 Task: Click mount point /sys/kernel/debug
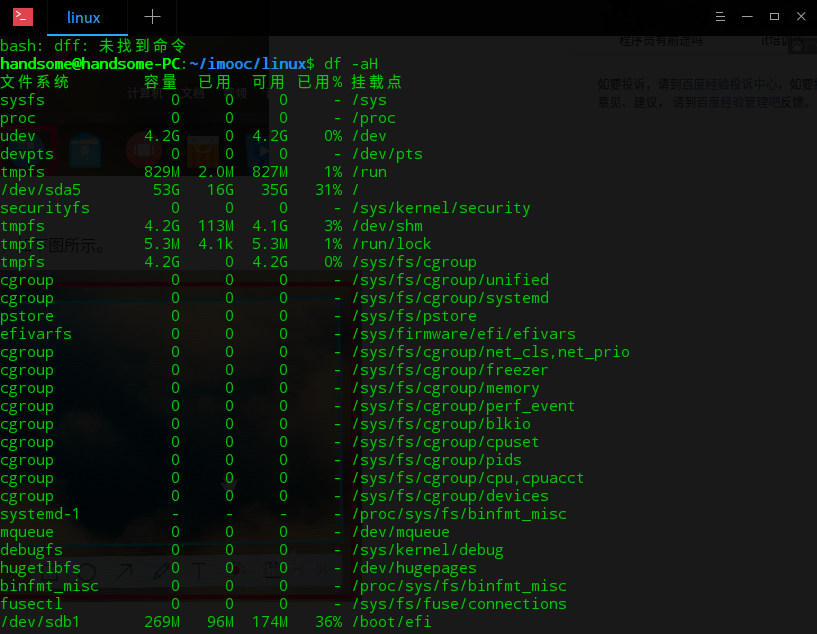pos(428,550)
